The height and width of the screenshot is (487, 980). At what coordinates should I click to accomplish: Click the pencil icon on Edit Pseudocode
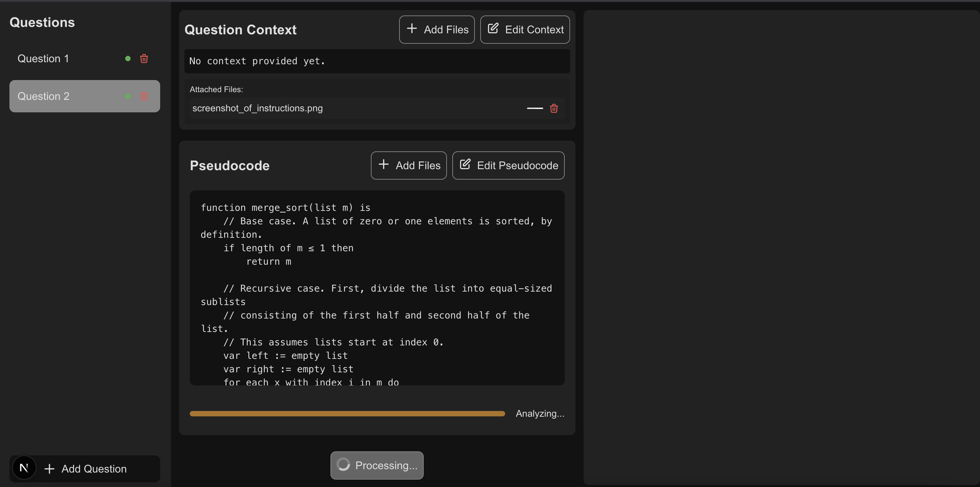point(465,164)
